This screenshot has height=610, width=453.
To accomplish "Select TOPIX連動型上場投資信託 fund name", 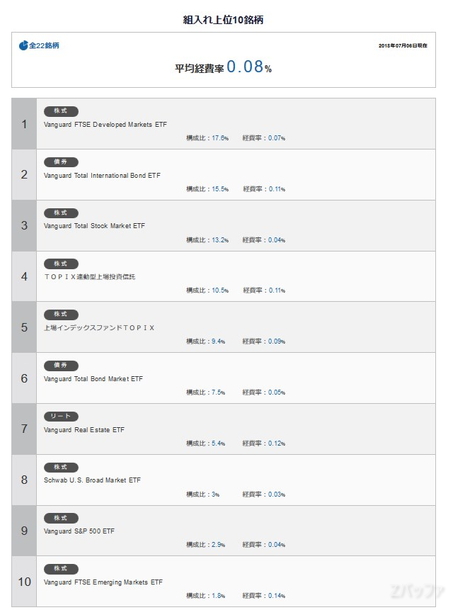I will tap(90, 277).
